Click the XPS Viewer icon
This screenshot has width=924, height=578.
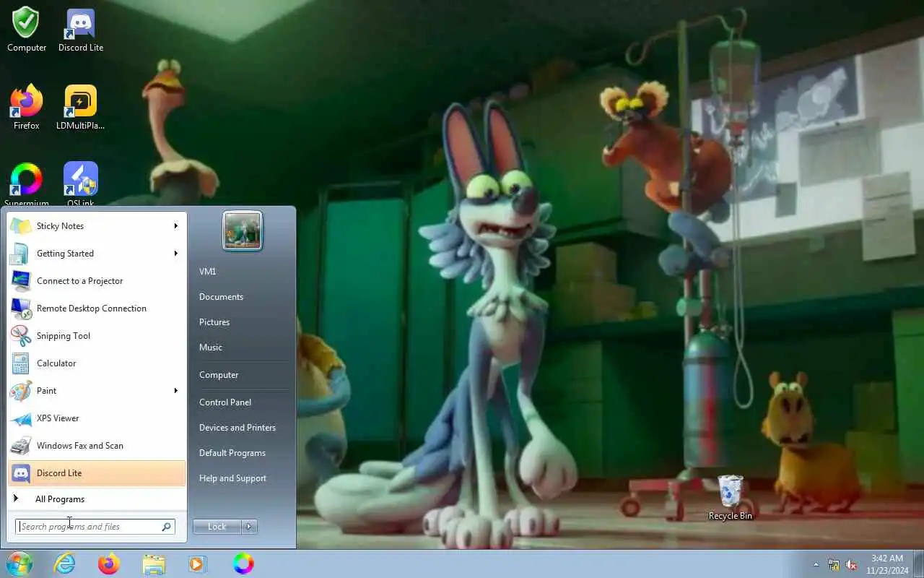21,418
